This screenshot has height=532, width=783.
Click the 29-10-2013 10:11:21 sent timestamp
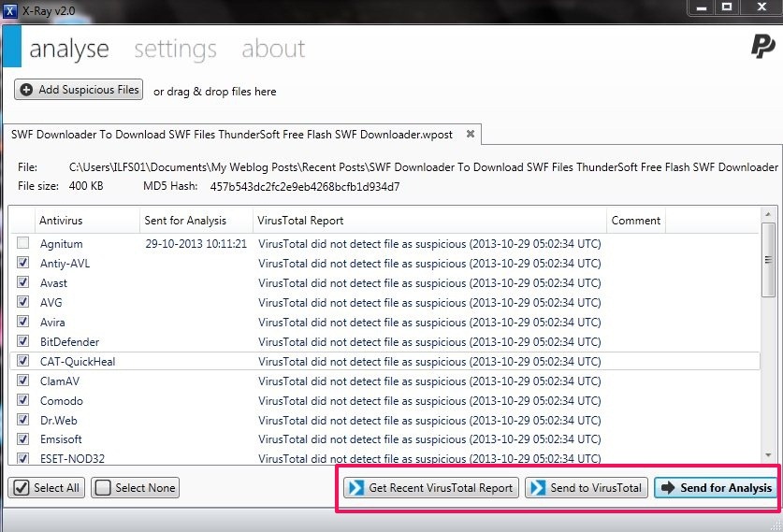(196, 243)
